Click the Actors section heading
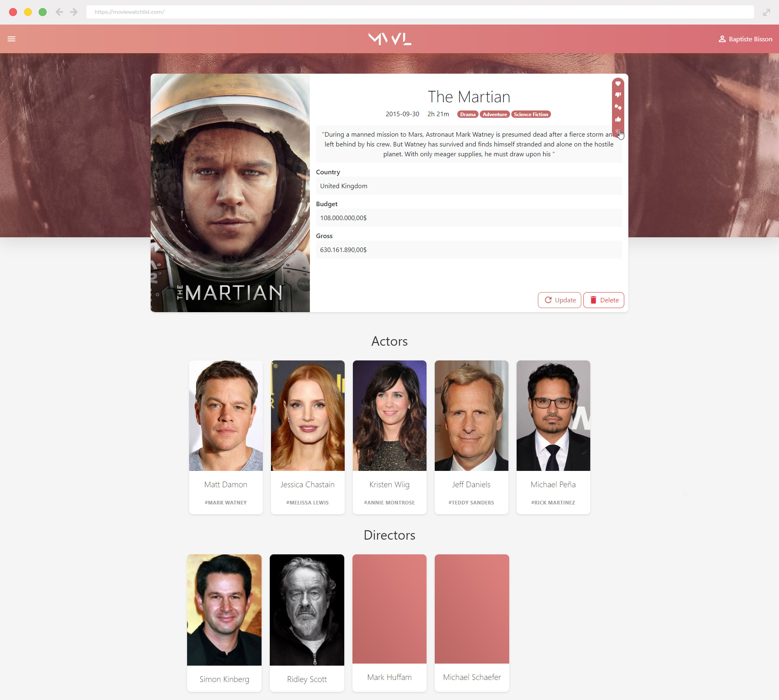Image resolution: width=779 pixels, height=700 pixels. pyautogui.click(x=389, y=341)
